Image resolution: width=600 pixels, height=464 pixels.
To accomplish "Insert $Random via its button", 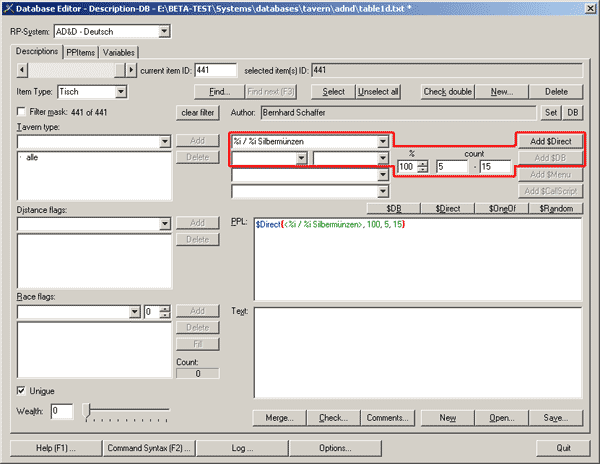I will coord(555,208).
